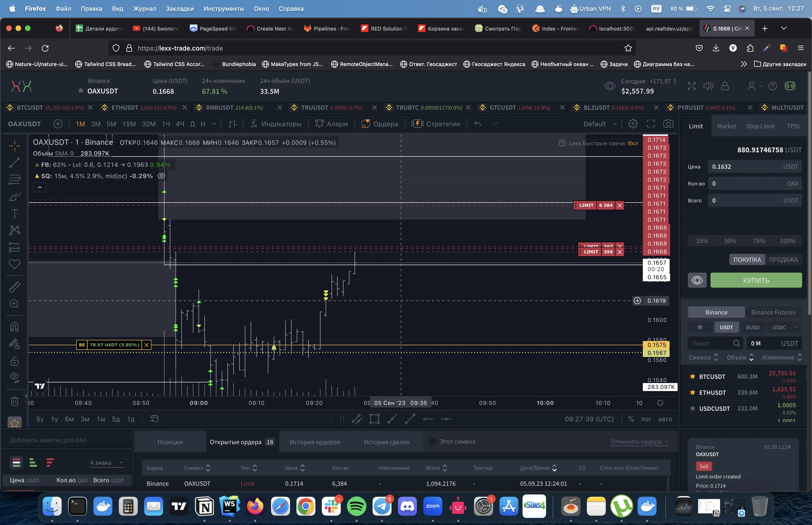Viewport: 812px width, 525px height.
Task: Open the Indicators menu
Action: (276, 124)
